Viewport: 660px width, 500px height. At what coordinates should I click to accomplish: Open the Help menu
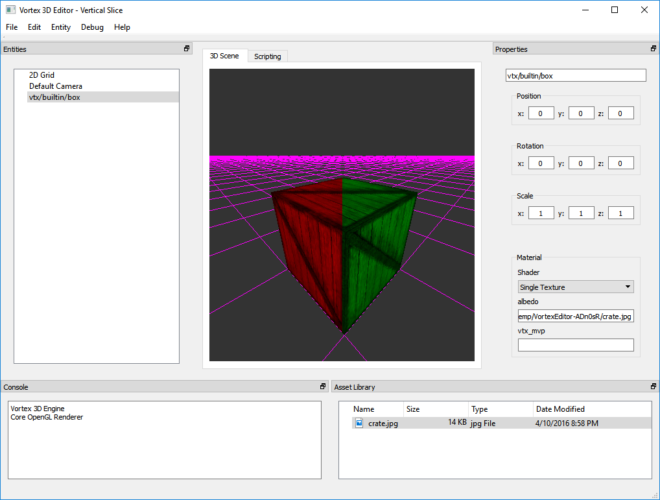point(122,27)
